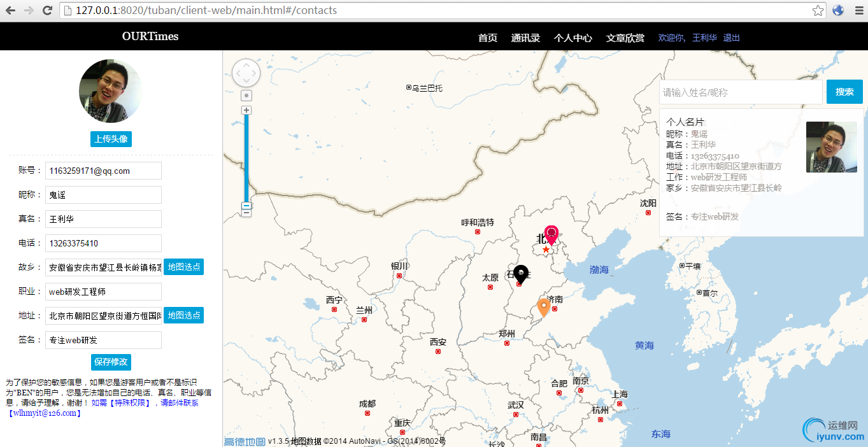Screen dimensions: 868x447
Task: Click the round profile avatar photo
Action: 111,91
